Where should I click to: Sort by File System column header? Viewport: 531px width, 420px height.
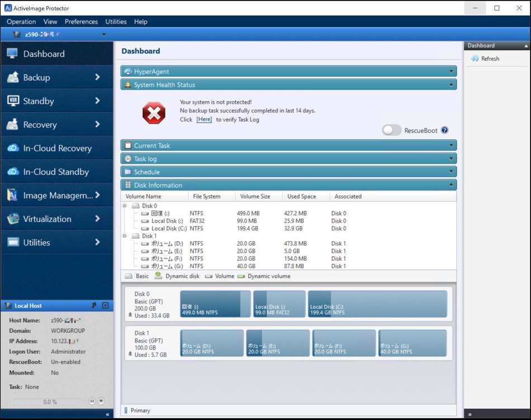coord(212,196)
